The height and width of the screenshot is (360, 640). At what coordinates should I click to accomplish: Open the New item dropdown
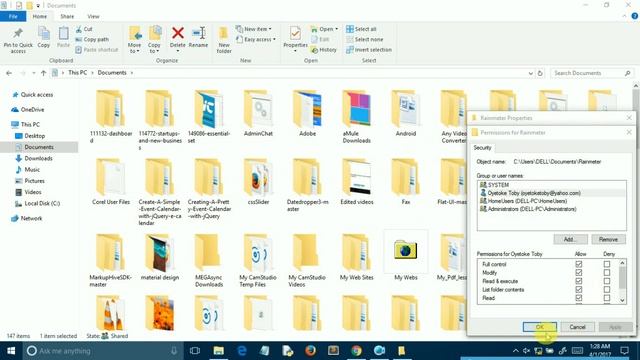point(253,29)
